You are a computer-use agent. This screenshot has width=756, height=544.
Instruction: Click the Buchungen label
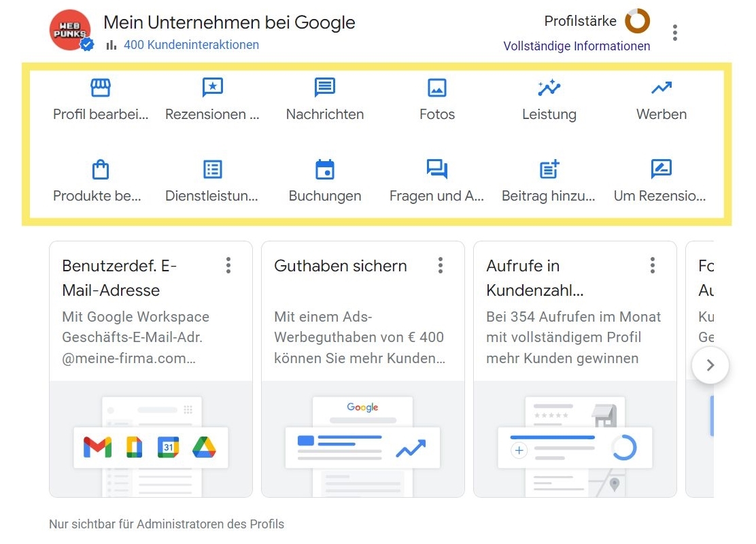[x=325, y=197]
